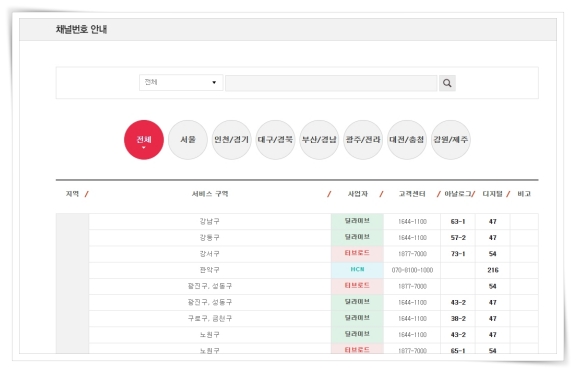The height and width of the screenshot is (373, 576).
Task: Select the 광주/전라 region tab
Action: [363, 140]
